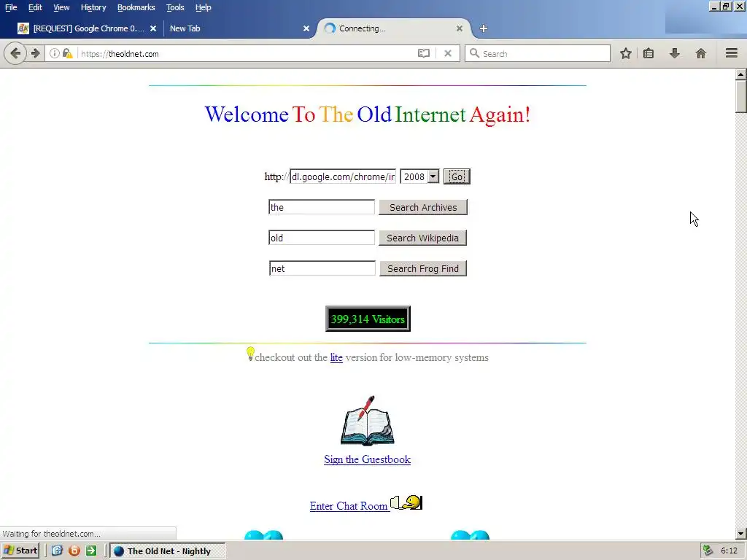Open the hamburger menu icon

click(x=732, y=53)
